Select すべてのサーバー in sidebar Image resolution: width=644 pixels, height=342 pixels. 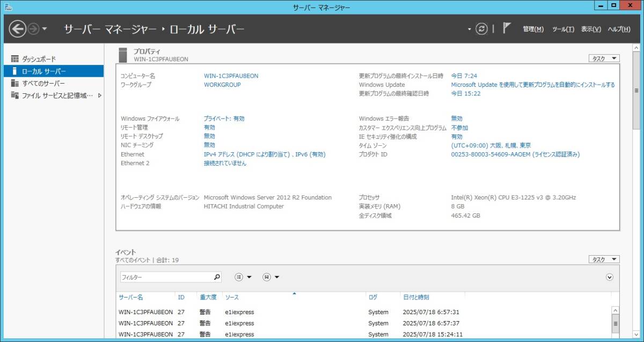(x=43, y=84)
